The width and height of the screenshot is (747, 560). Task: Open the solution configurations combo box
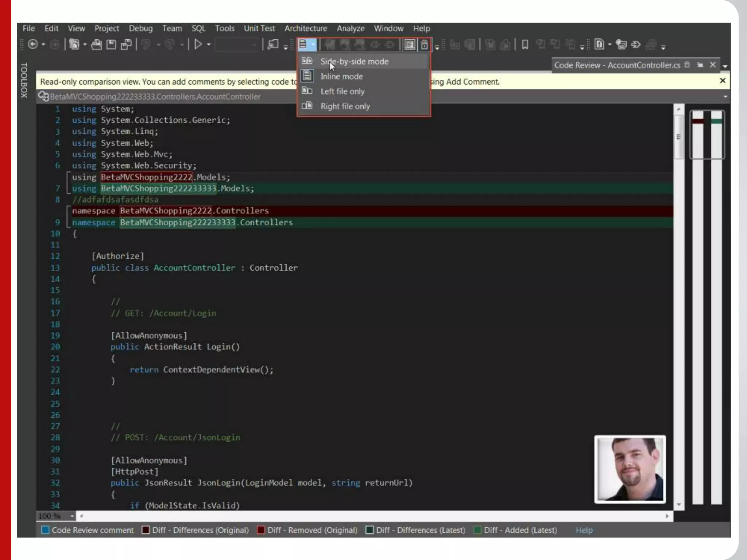click(236, 45)
